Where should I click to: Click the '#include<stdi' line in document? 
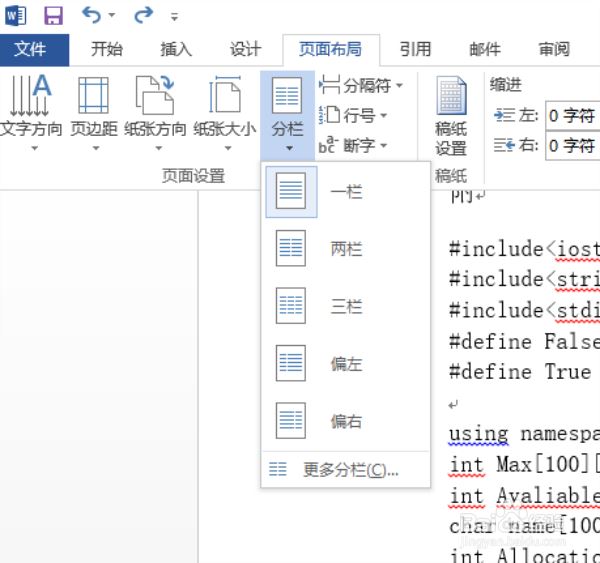[525, 310]
